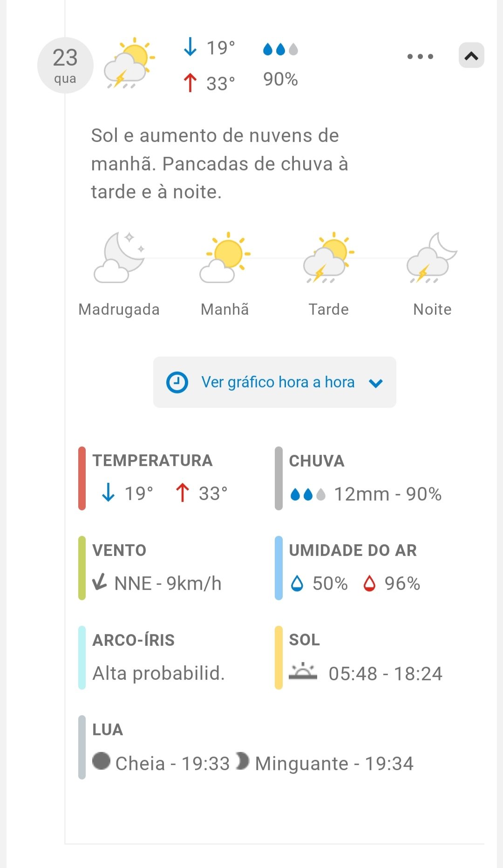The height and width of the screenshot is (868, 503).
Task: Click the red TEMPERATURA color bar
Action: click(x=82, y=478)
